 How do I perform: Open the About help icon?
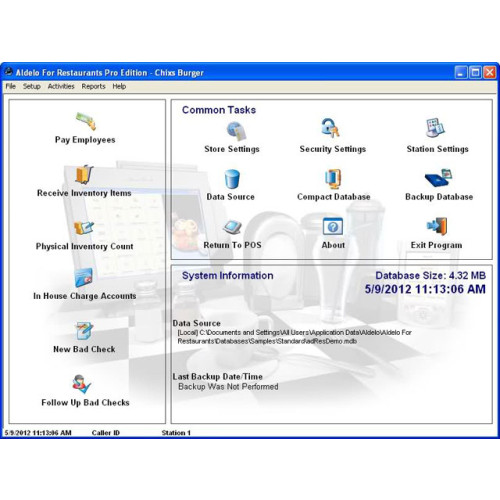pos(333,226)
